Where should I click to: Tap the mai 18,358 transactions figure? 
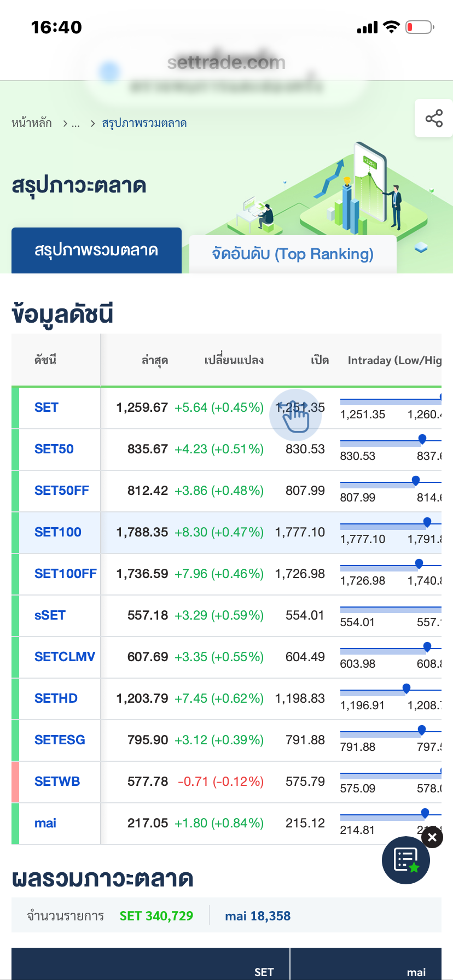[258, 916]
